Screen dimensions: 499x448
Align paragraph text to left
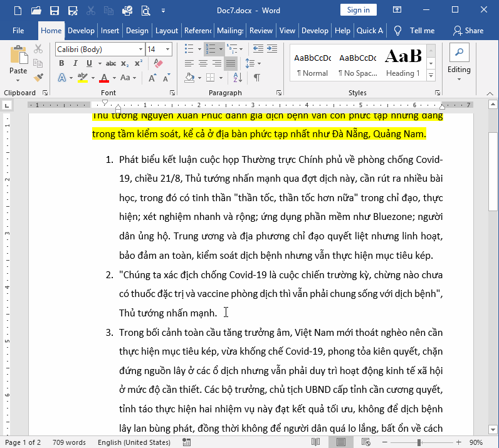coord(189,63)
